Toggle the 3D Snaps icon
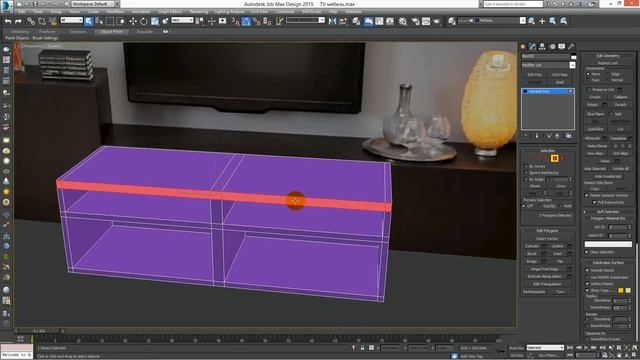Viewport: 640px width, 360px height. (x=236, y=21)
